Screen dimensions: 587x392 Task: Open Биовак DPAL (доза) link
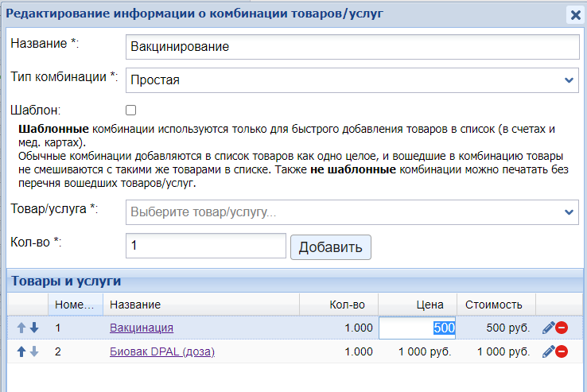tap(161, 351)
